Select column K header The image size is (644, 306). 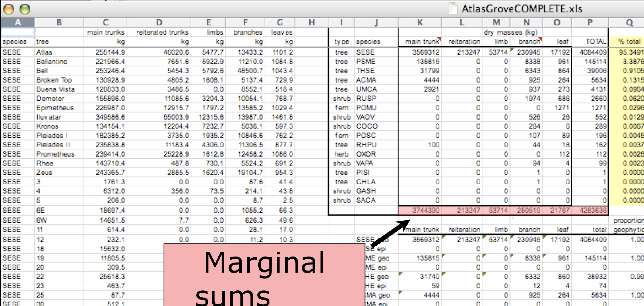coord(420,23)
